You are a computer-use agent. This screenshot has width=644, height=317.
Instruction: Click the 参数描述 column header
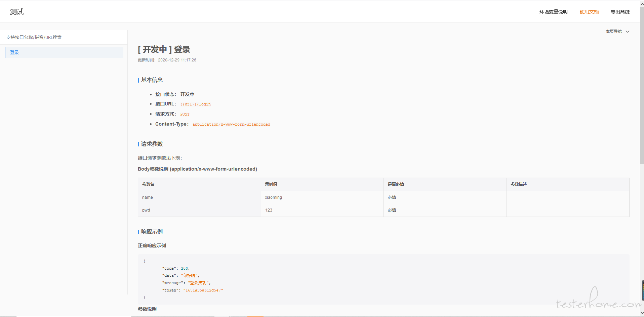tap(568, 184)
